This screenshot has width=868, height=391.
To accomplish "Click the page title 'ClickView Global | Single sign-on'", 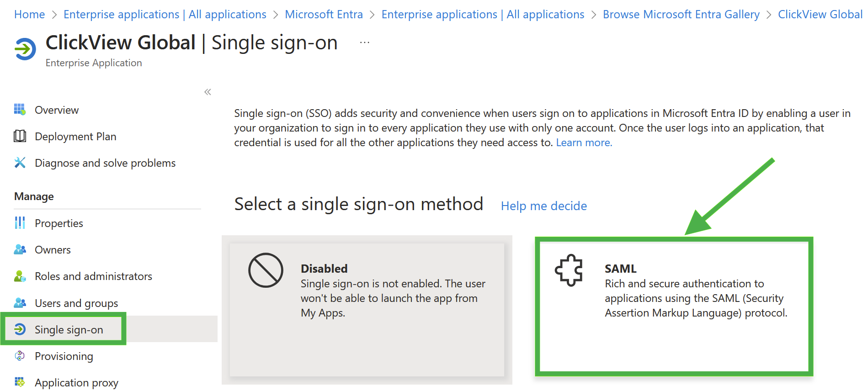I will (x=192, y=43).
